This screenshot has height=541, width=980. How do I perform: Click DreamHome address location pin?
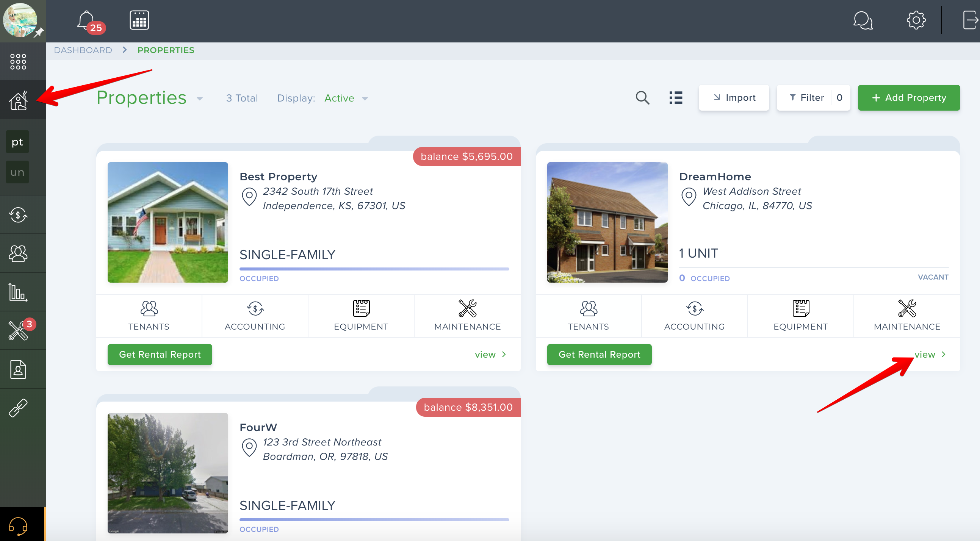click(x=689, y=197)
